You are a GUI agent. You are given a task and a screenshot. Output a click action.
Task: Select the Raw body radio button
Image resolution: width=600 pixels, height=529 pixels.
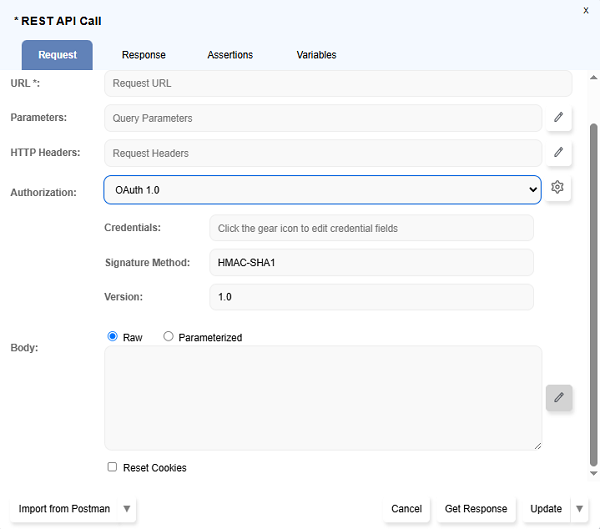tap(113, 337)
